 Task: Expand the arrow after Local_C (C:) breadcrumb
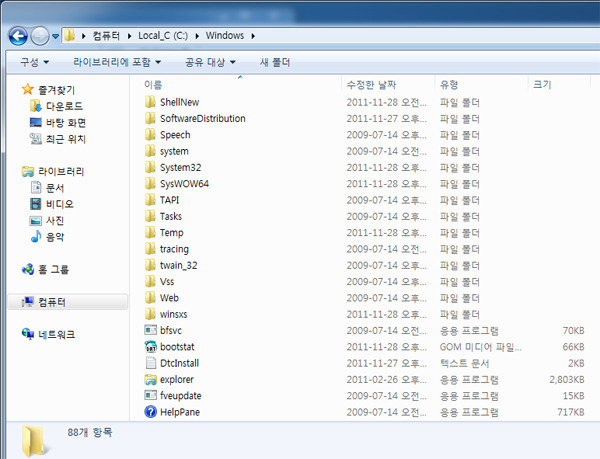pyautogui.click(x=197, y=36)
